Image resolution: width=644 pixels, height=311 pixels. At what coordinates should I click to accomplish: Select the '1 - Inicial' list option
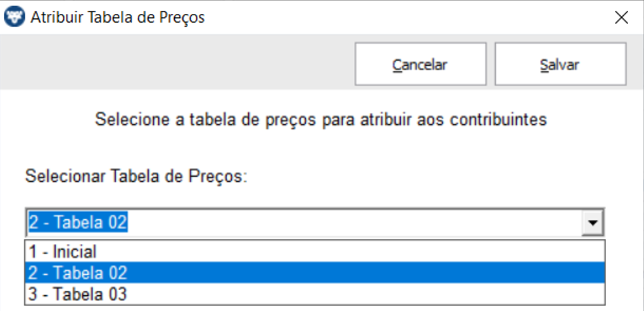click(x=315, y=251)
